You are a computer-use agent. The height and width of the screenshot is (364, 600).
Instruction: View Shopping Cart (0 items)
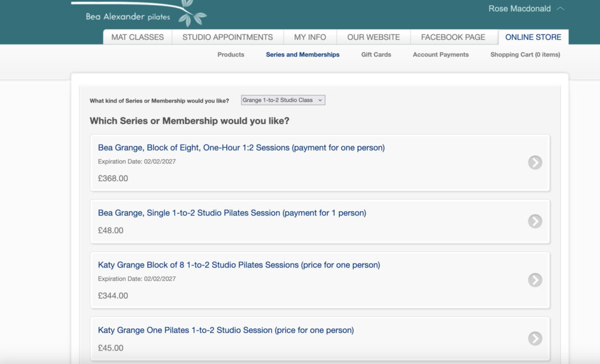[x=526, y=54]
